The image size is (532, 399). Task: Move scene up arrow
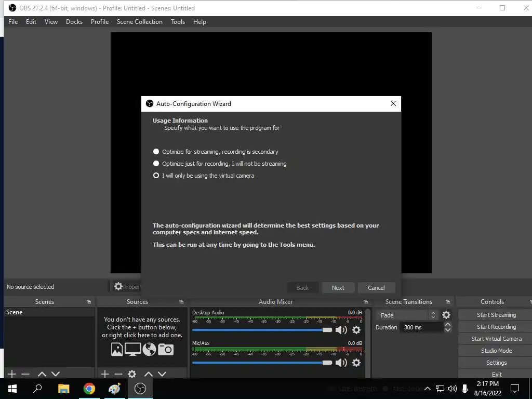click(x=42, y=374)
